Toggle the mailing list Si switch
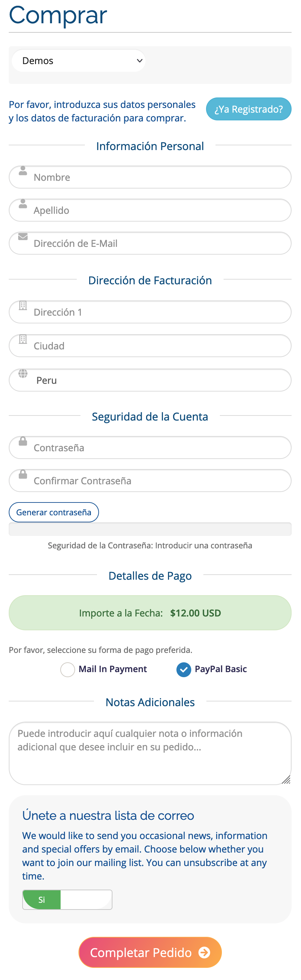 point(67,899)
